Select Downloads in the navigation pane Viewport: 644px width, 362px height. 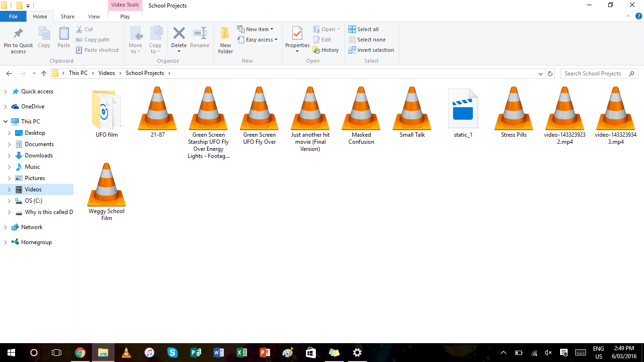pos(39,156)
